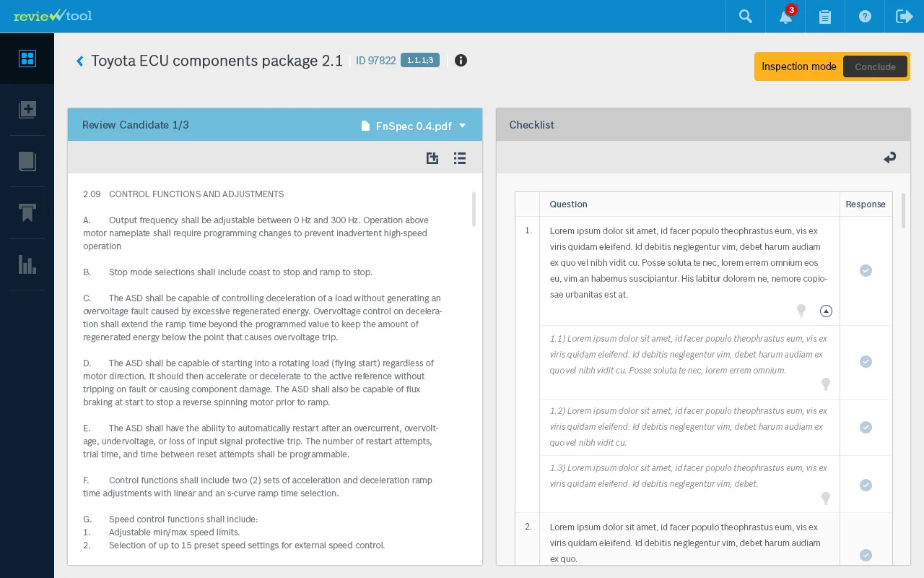The image size is (924, 578).
Task: Open the bar chart statistics icon in sidebar
Action: point(27,264)
